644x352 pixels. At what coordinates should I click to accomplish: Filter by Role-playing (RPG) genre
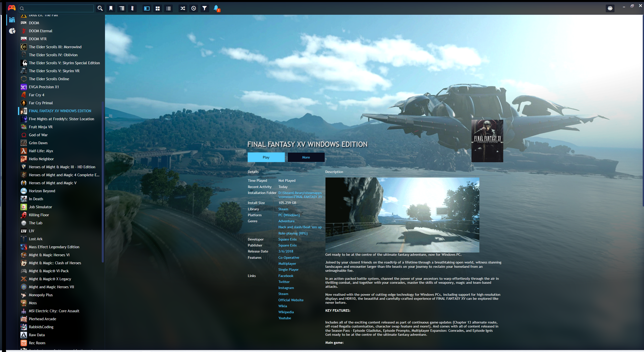pos(293,233)
